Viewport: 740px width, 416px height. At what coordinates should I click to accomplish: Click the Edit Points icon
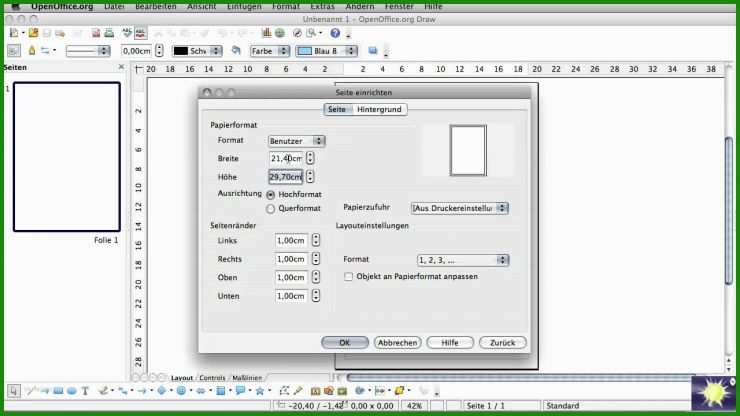(284, 391)
